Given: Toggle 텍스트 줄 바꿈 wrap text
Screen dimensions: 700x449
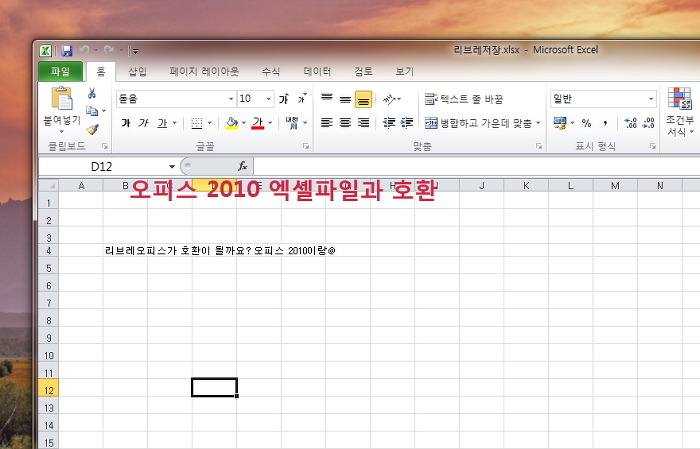Looking at the screenshot, I should coord(463,99).
